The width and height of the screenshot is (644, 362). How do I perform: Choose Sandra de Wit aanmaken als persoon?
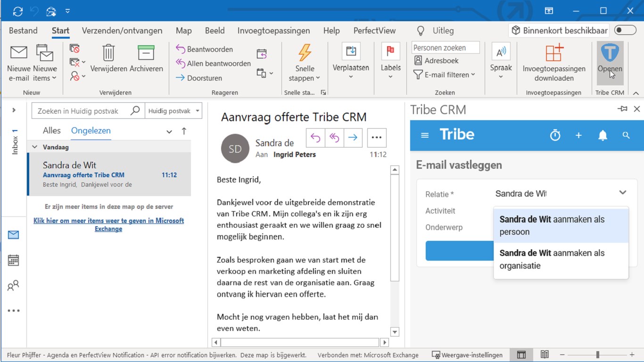[561, 226]
